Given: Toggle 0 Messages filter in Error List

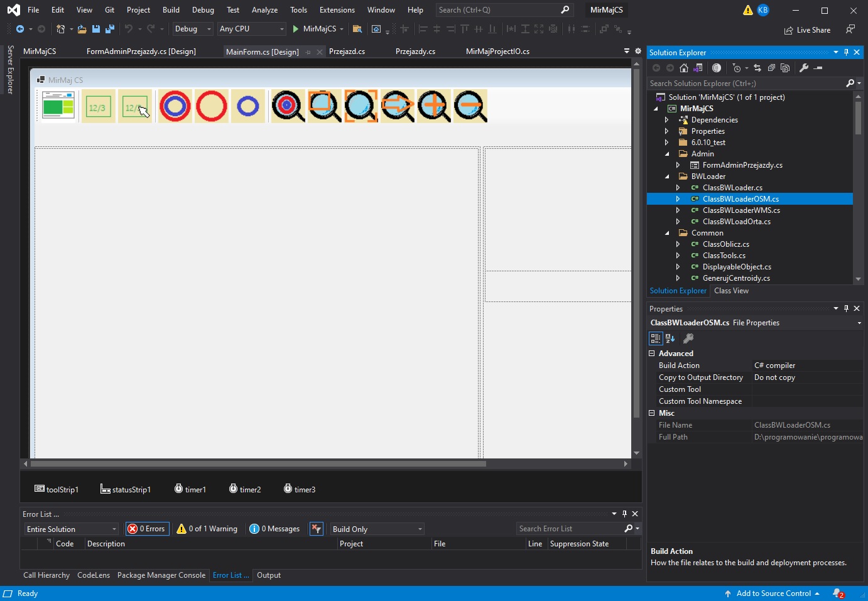Looking at the screenshot, I should (x=274, y=529).
